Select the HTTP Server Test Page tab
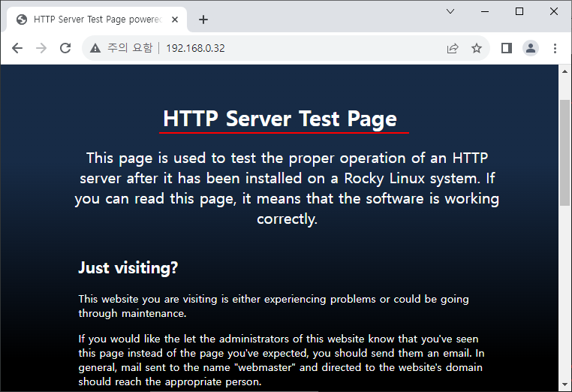The width and height of the screenshot is (572, 392). pos(97,20)
